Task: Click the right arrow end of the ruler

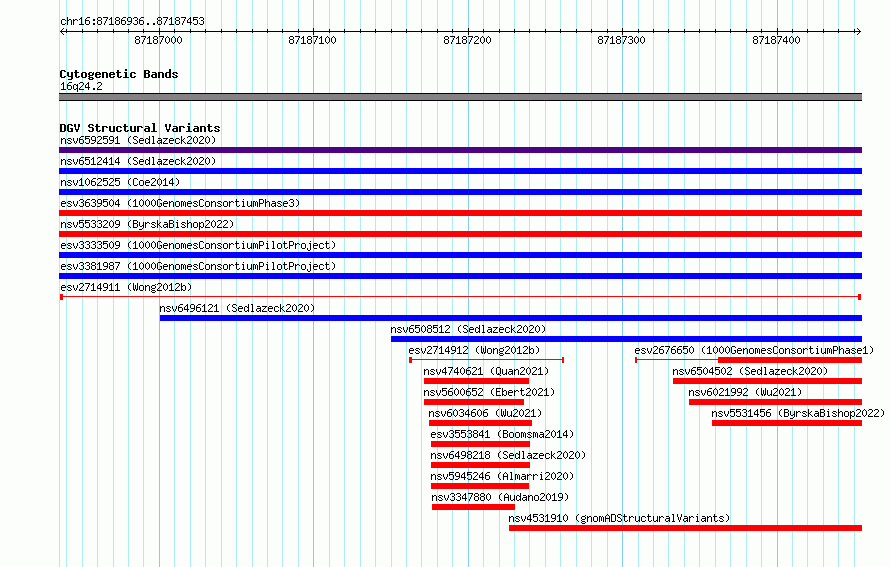Action: (858, 32)
